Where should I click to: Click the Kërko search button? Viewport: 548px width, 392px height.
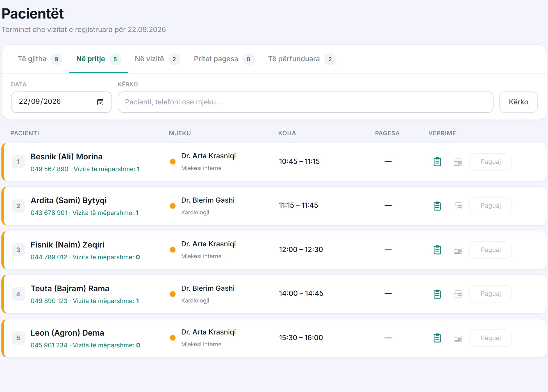[519, 102]
